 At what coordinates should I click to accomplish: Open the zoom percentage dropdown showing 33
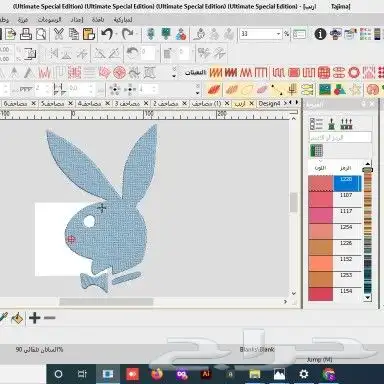point(278,34)
